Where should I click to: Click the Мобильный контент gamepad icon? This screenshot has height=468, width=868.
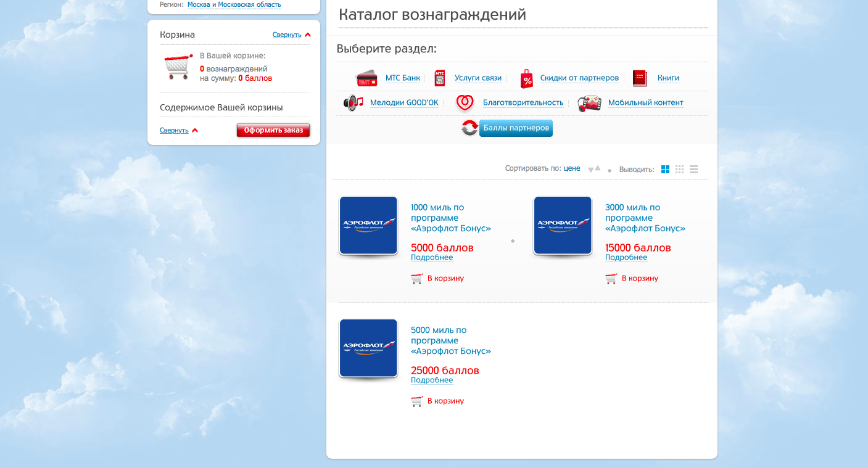click(x=589, y=103)
